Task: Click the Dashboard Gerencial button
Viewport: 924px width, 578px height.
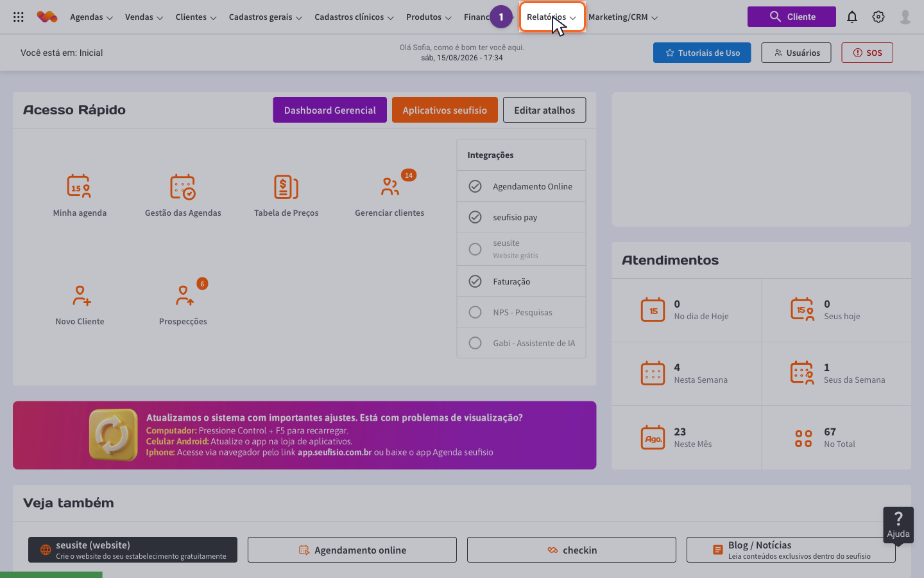Action: pyautogui.click(x=330, y=110)
